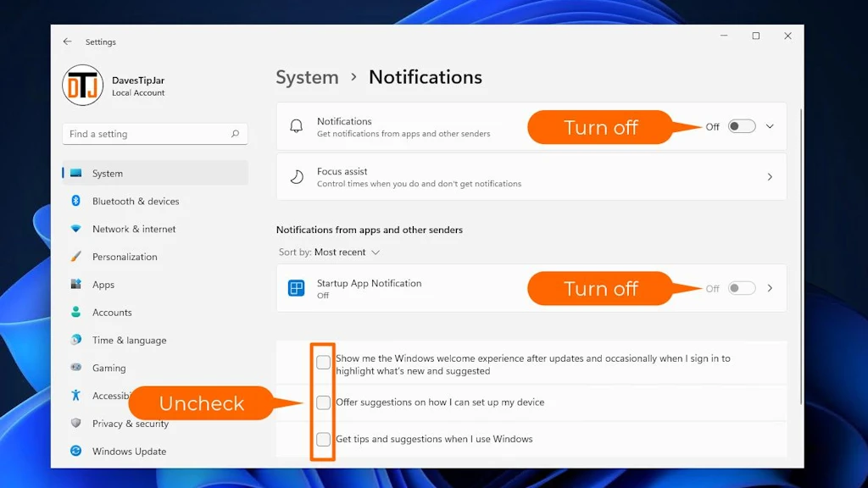Click the DTJ profile avatar
The height and width of the screenshot is (488, 868).
83,86
